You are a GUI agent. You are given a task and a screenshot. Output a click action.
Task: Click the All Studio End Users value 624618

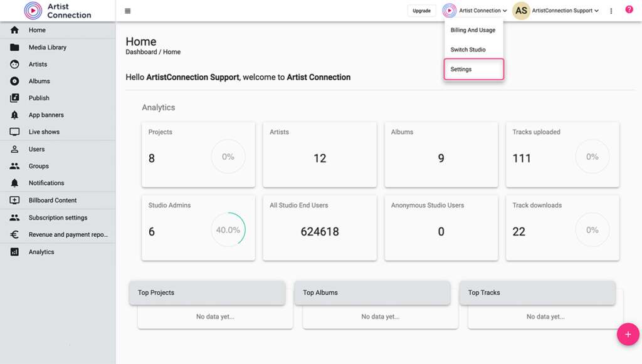click(320, 231)
